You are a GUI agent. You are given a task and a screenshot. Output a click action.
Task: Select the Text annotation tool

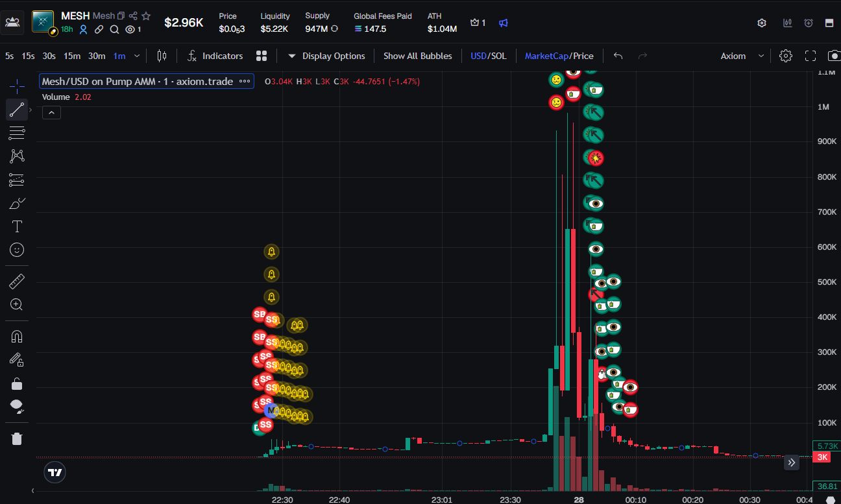17,226
